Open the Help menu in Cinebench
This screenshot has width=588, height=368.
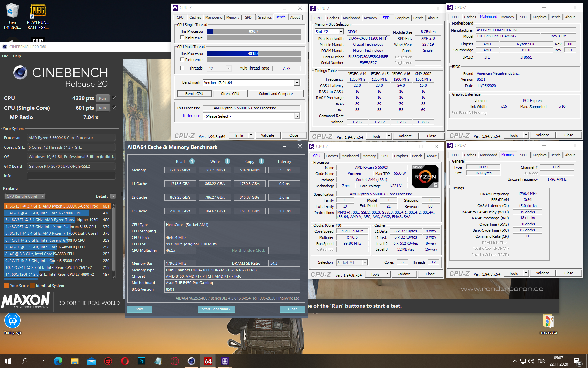click(x=17, y=56)
